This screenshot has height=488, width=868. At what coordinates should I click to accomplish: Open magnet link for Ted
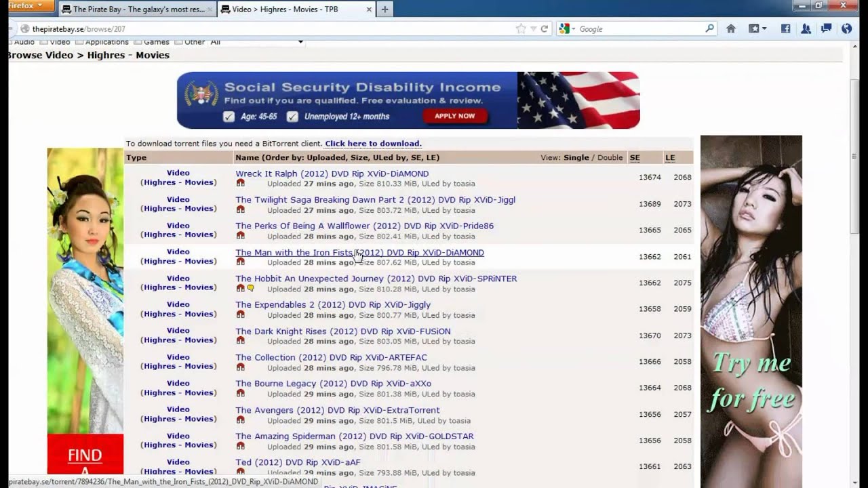240,472
